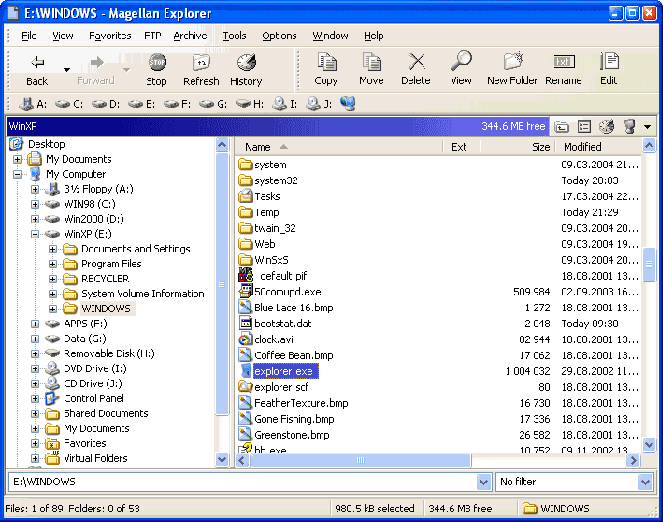
Task: Click into the E:\WINDOWS path field
Action: 243,482
